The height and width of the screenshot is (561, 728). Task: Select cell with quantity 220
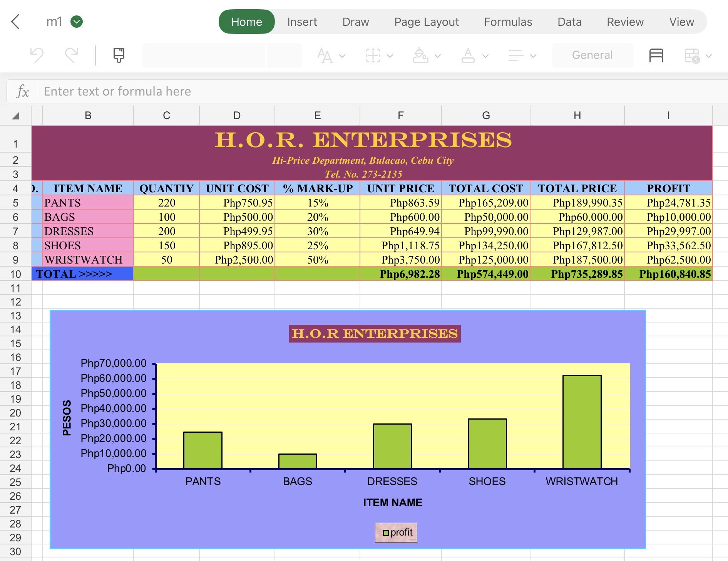(x=166, y=203)
